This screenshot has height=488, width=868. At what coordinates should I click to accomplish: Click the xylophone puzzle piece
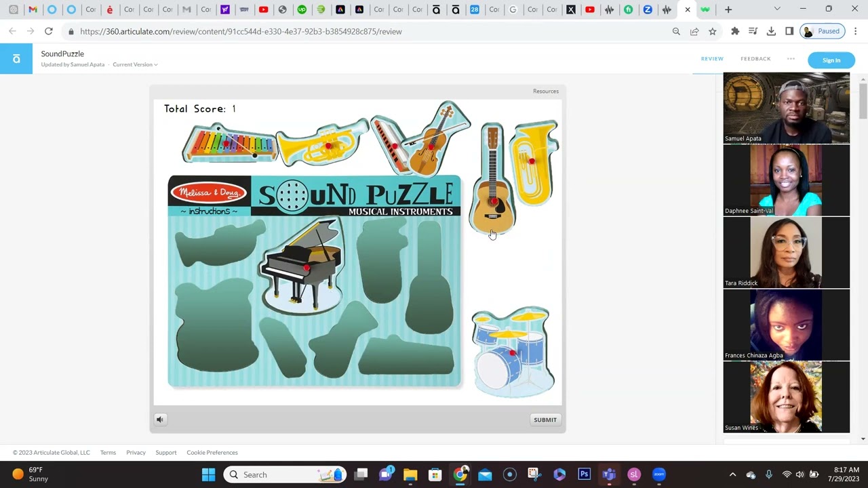coord(229,142)
